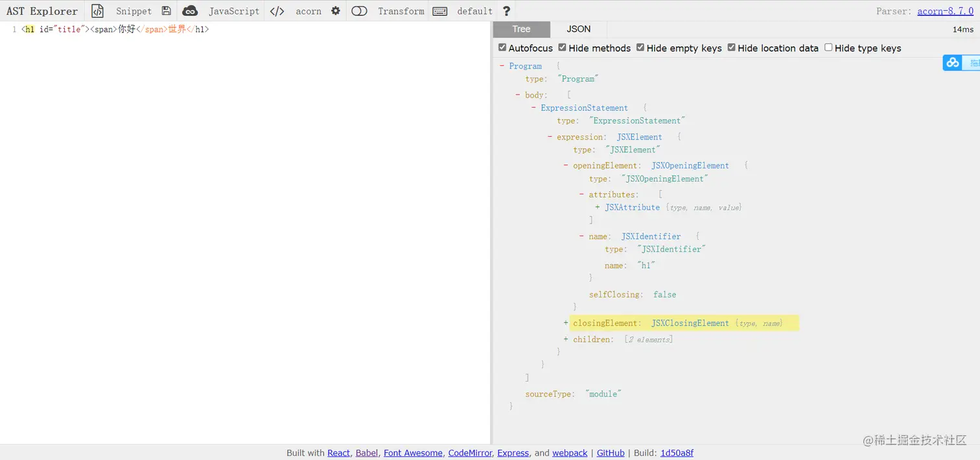Screen dimensions: 980x460
Task: Open the default keymap menu
Action: click(475, 11)
